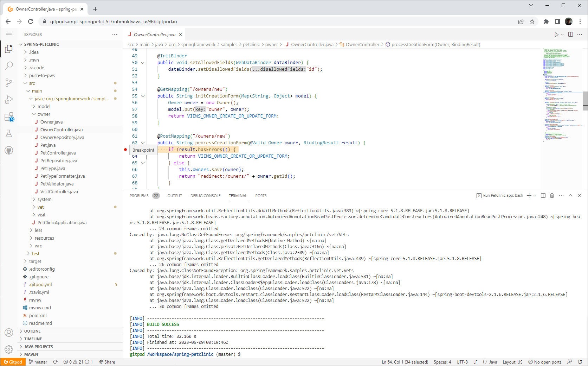588x366 pixels.
Task: Reload the browser page
Action: tap(31, 21)
